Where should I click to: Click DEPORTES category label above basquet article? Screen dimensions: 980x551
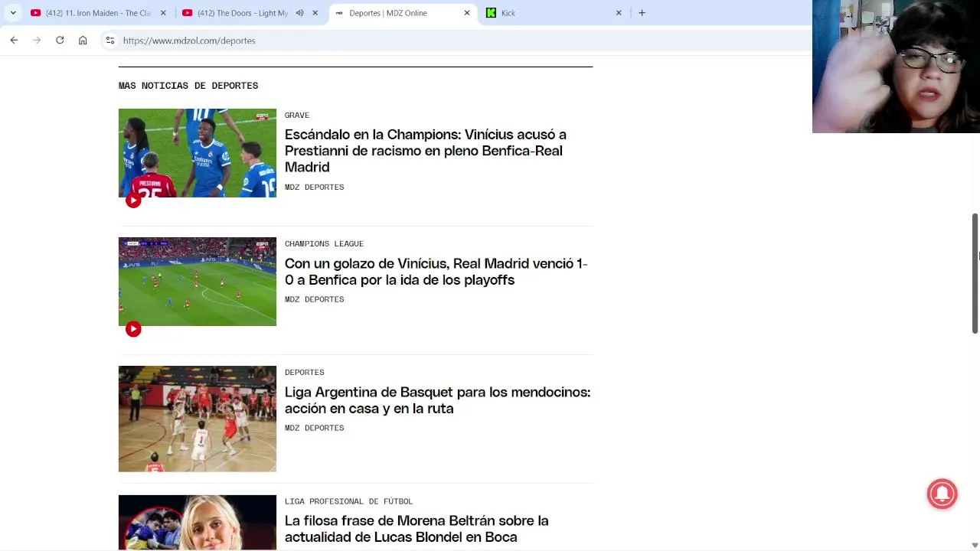coord(305,372)
